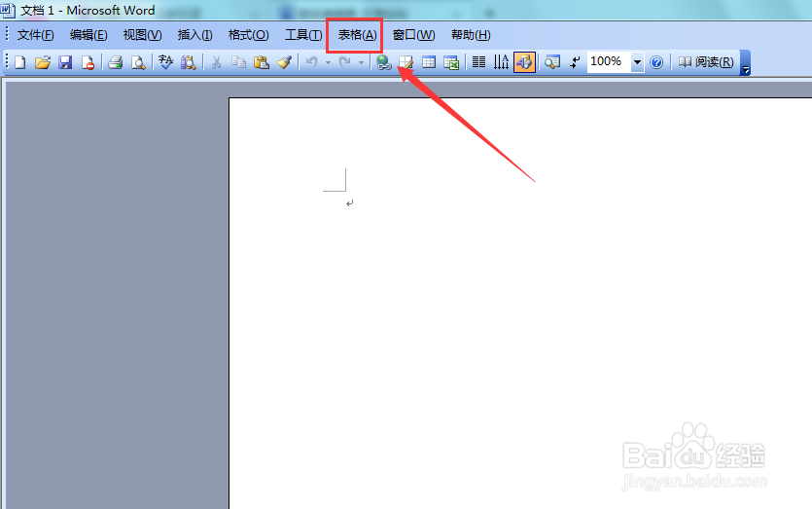Click the Cut scissors icon

tap(216, 62)
